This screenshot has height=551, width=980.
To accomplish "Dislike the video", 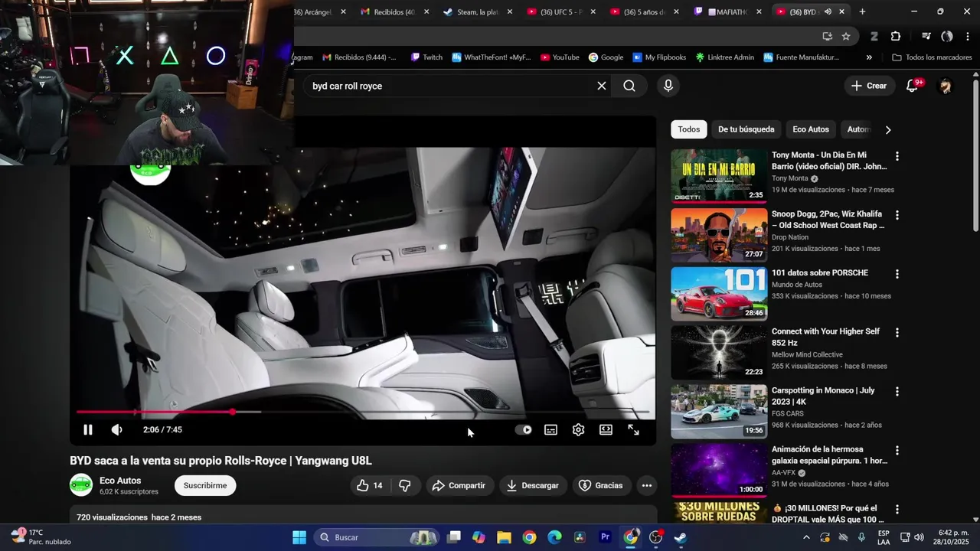I will (x=405, y=485).
